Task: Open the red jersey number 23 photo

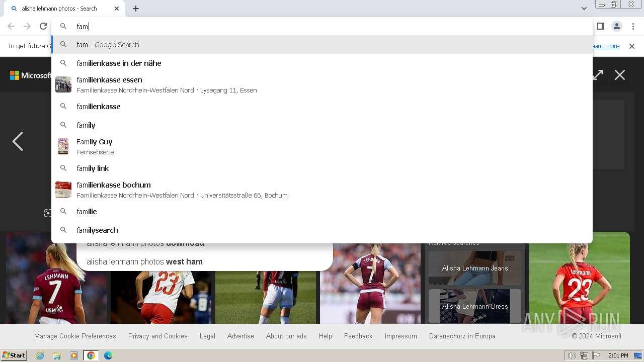Action: 580,278
